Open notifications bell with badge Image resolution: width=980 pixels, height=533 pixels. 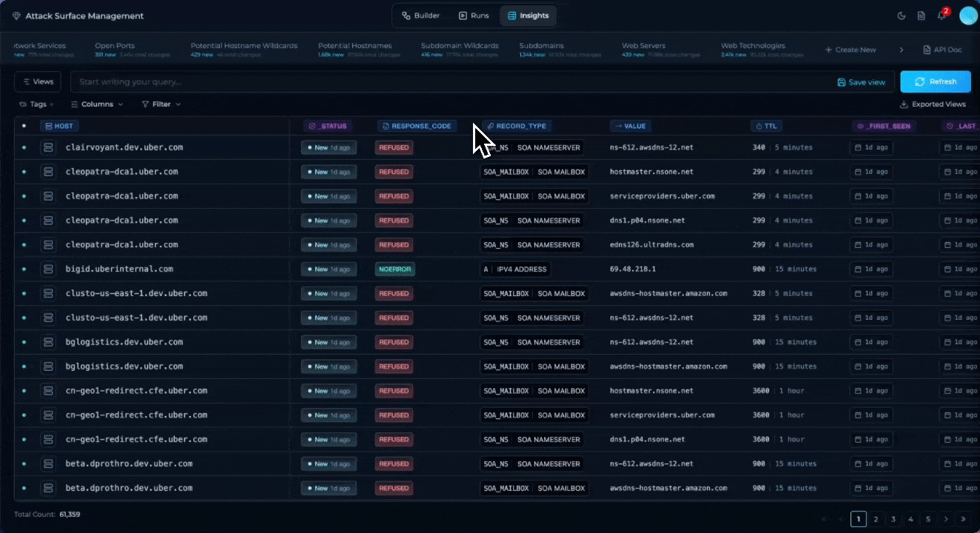(x=942, y=16)
